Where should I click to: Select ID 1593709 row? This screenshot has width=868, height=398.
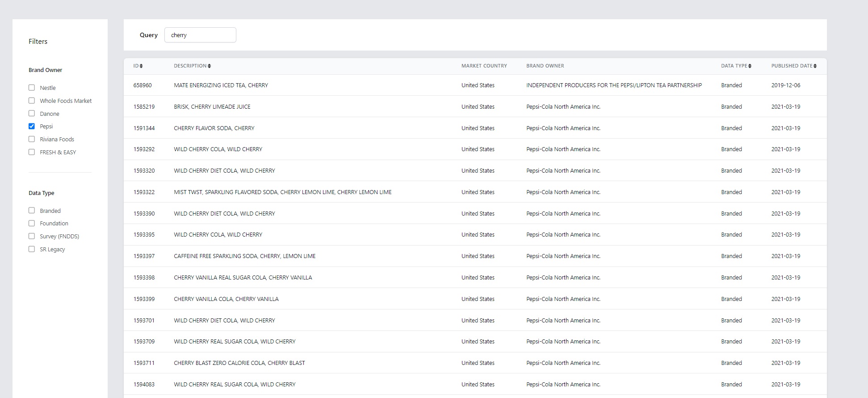pos(475,342)
